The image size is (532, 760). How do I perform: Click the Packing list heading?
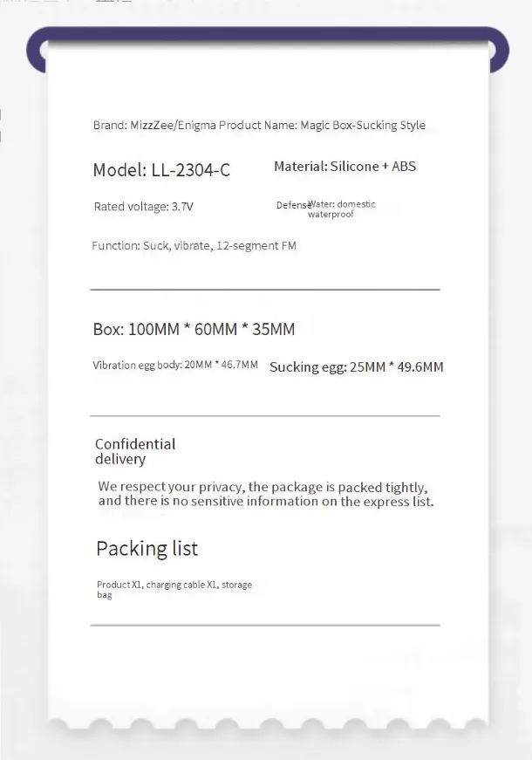(x=147, y=549)
